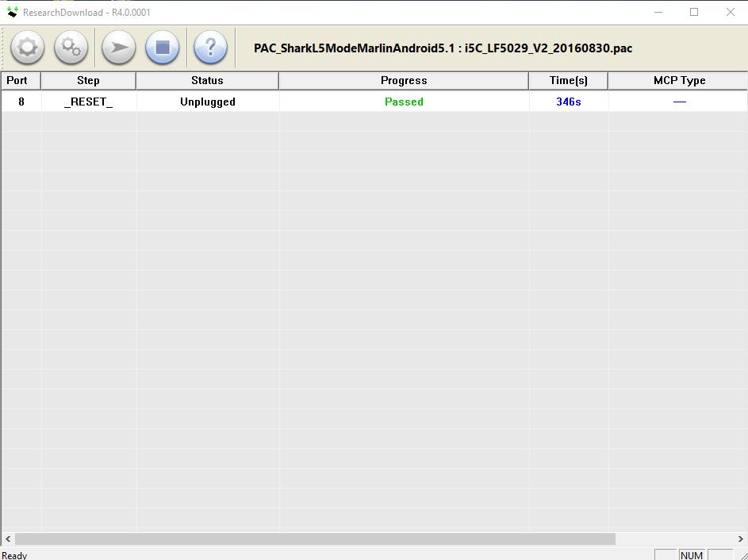
Task: Click the Status column header
Action: 207,80
